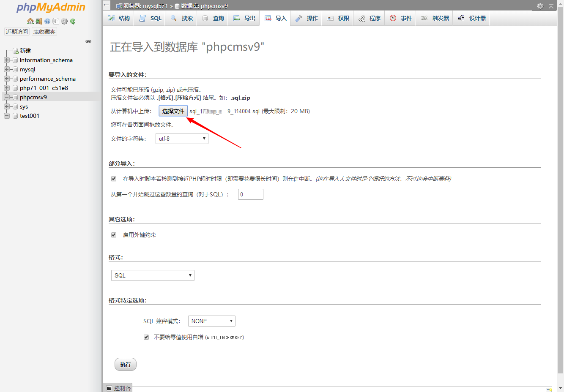564x392 pixels.
Task: Toggle the allow interrupt on PHP timeout checkbox
Action: tap(114, 179)
